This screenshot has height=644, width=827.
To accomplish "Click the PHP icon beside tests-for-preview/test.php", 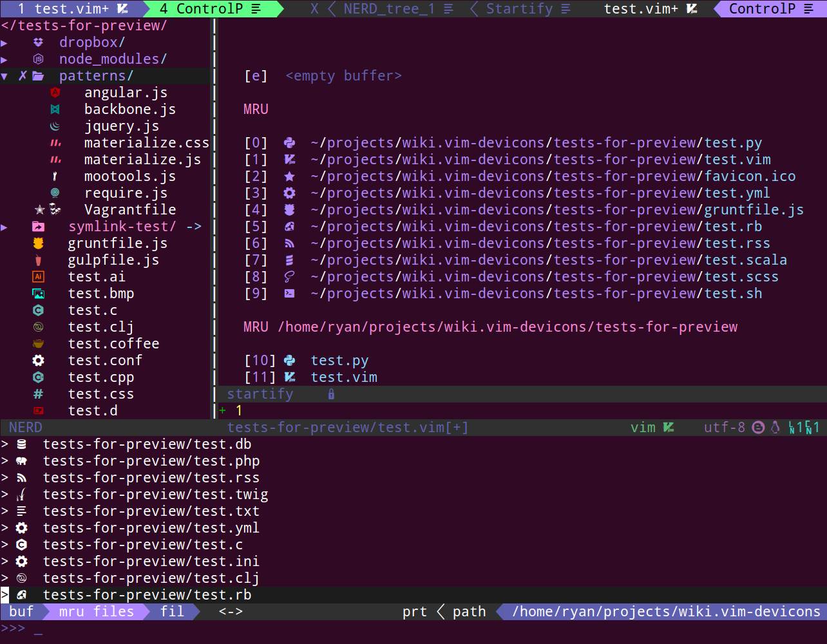I will click(x=22, y=460).
